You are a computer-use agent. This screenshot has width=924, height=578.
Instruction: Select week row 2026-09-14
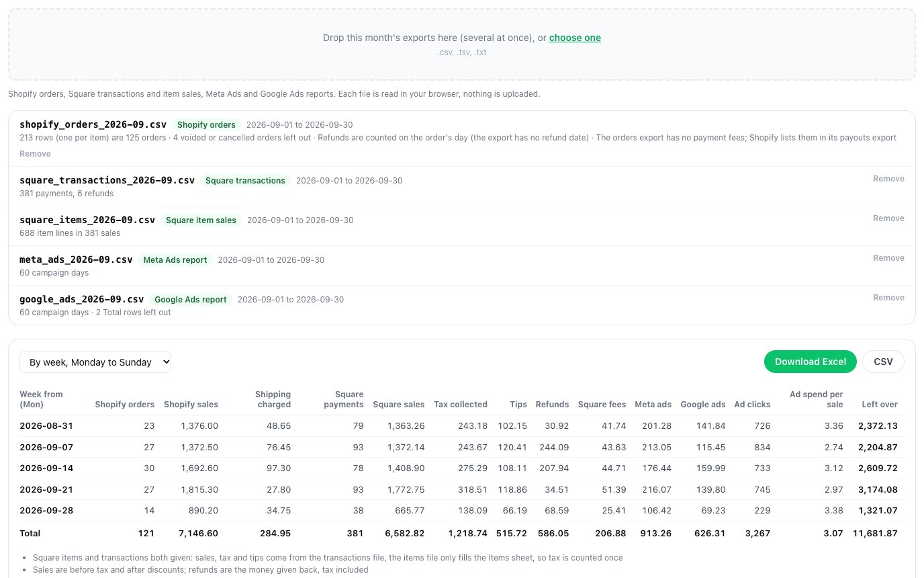(x=462, y=468)
